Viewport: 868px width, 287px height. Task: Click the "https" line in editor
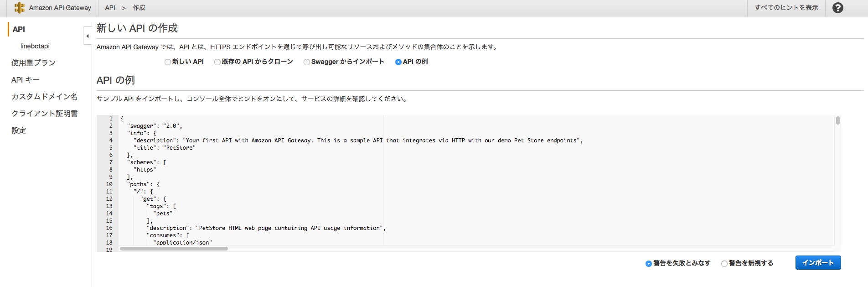(145, 170)
